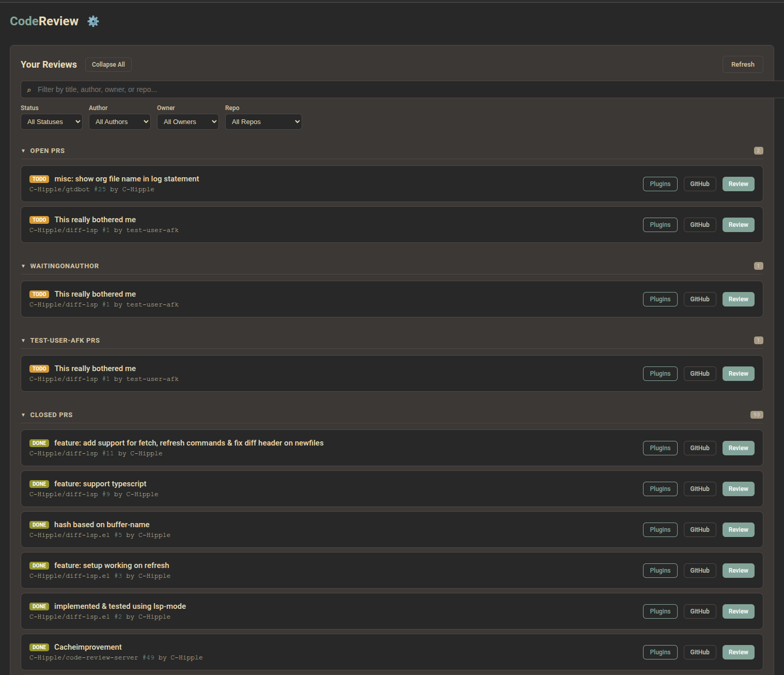Open GitHub in the TEST-USER-AFK PRS section

pyautogui.click(x=700, y=374)
